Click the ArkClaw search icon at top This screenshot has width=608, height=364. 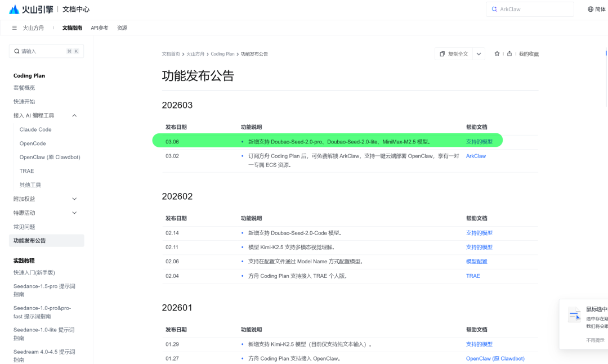click(x=494, y=10)
